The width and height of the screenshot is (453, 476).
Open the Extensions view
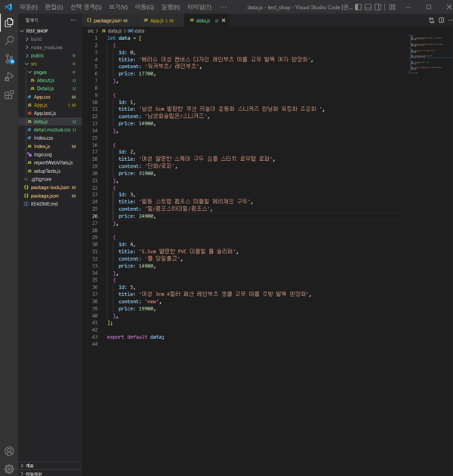point(9,94)
